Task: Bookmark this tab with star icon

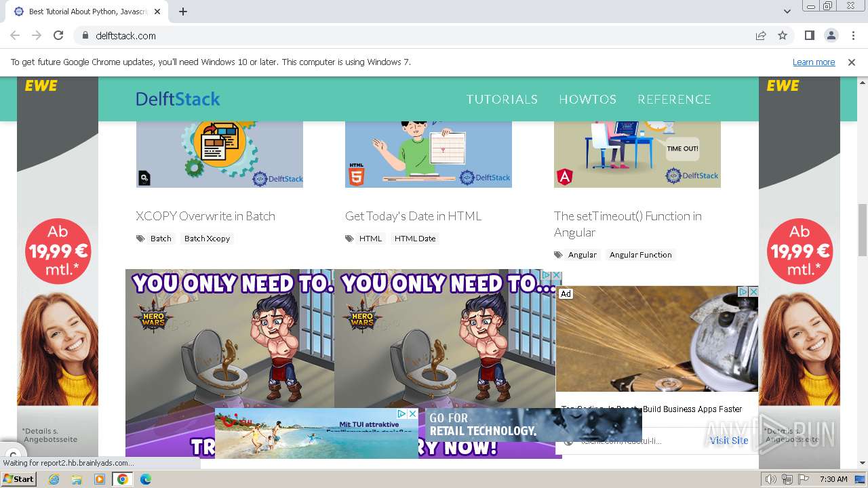Action: 783,35
